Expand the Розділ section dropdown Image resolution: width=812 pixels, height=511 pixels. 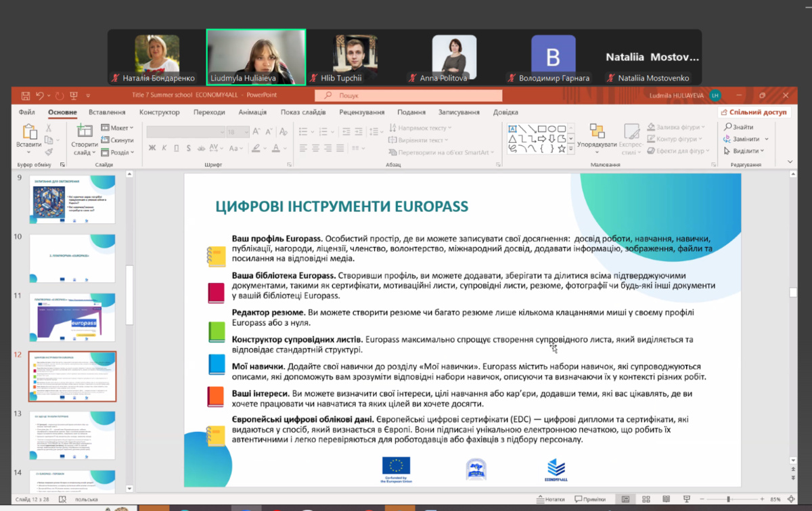point(117,152)
